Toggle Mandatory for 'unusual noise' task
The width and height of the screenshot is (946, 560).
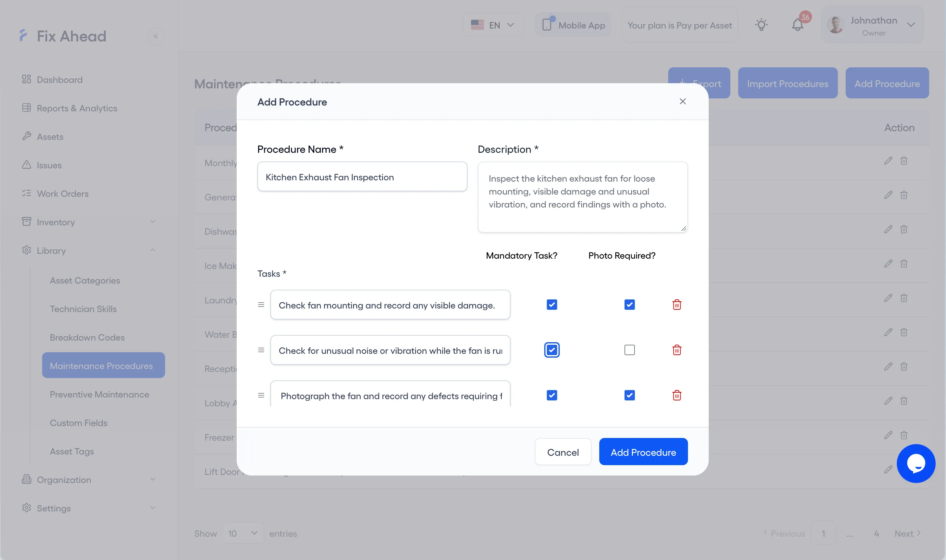[552, 350]
